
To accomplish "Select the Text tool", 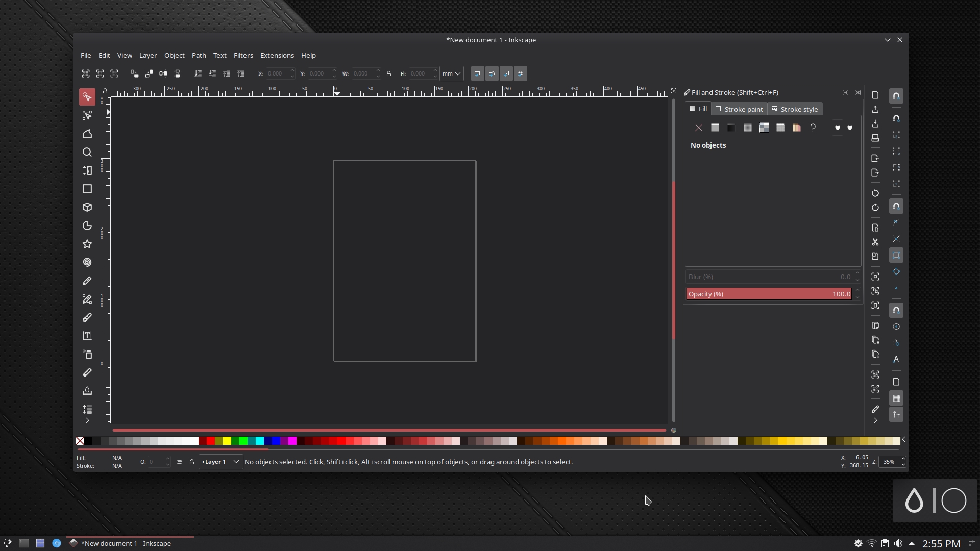I will (x=87, y=336).
